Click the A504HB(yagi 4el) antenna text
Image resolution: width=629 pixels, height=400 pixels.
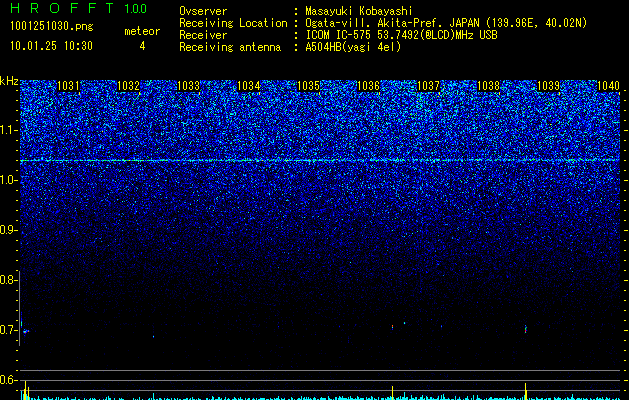(353, 47)
